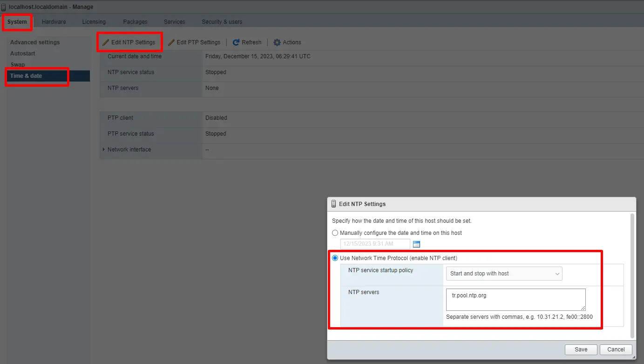Click into the NTP servers text box
644x364 pixels.
515,300
